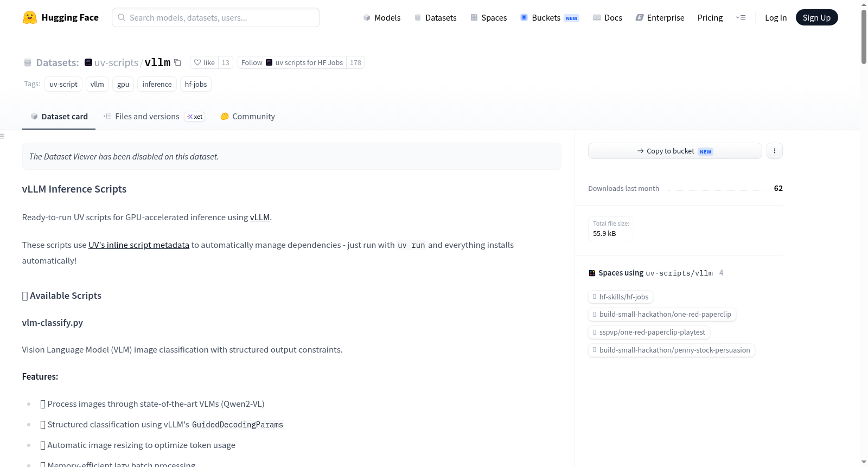Open the hf-skills/hf-jobs space link
This screenshot has width=868, height=467.
tap(621, 297)
